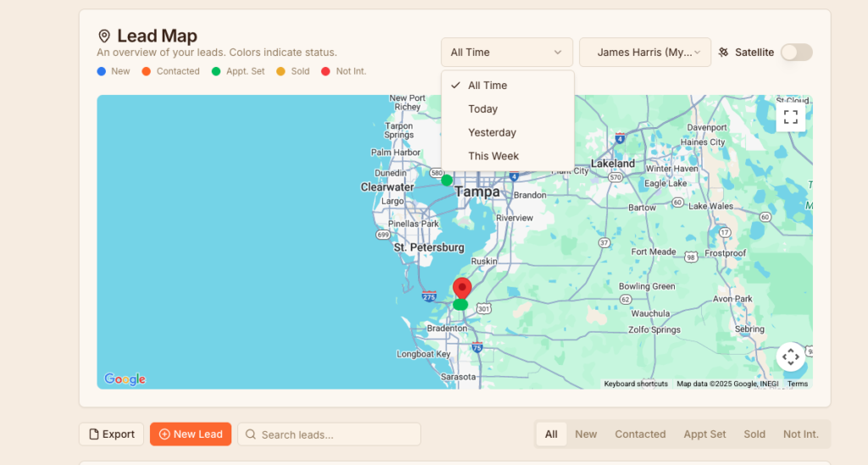Click the green marker near Tampa
The image size is (868, 465).
click(x=447, y=180)
